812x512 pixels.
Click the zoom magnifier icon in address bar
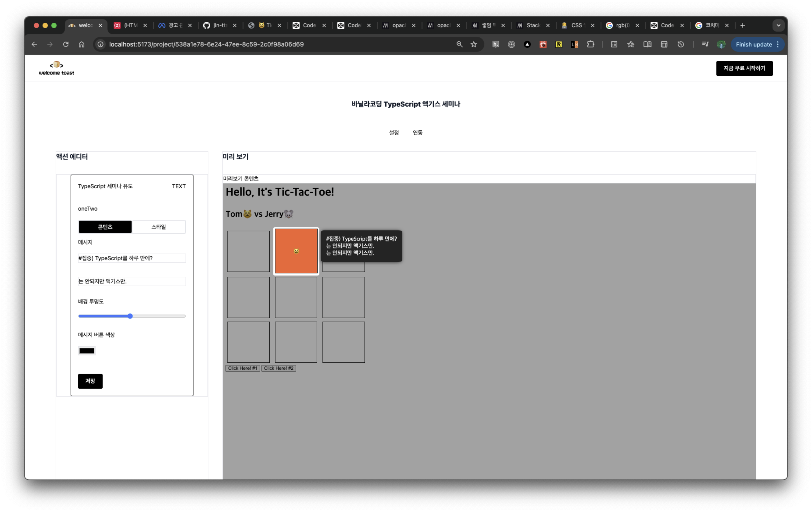click(x=459, y=44)
